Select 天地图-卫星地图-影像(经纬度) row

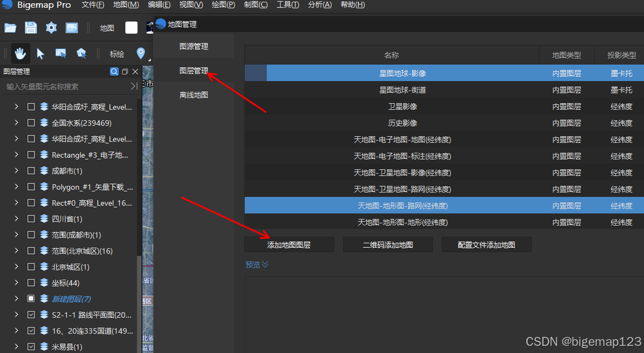444,173
